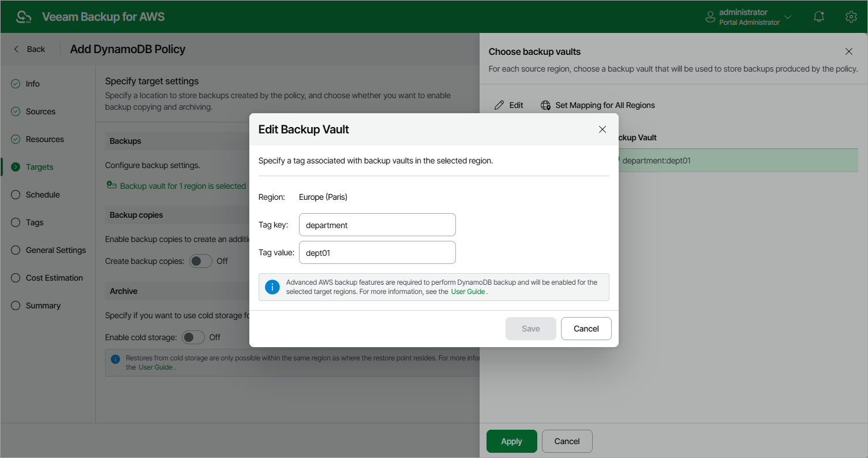
Task: Toggle the Enable cold storage switch
Action: [193, 337]
